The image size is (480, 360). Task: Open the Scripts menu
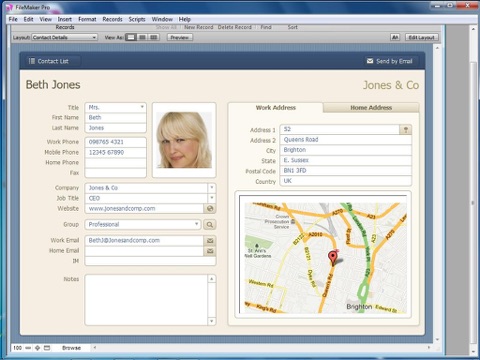137,19
